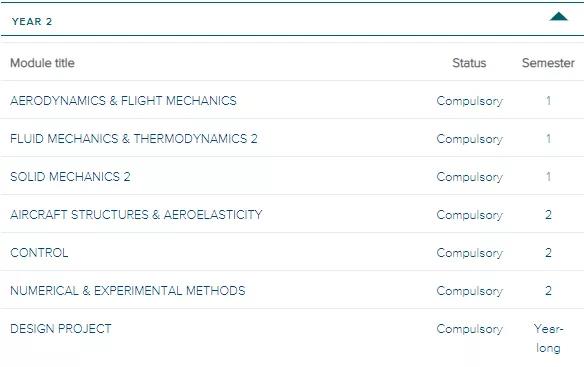Open the Design Project module
The height and width of the screenshot is (367, 584).
click(61, 329)
